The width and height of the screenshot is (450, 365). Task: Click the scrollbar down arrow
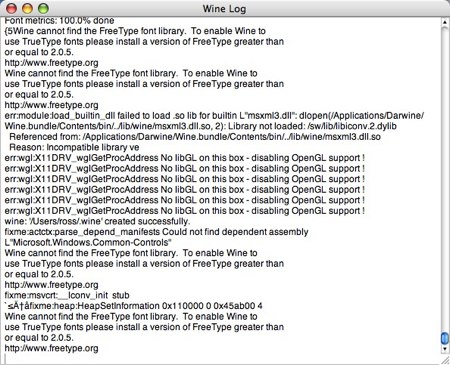(x=445, y=349)
